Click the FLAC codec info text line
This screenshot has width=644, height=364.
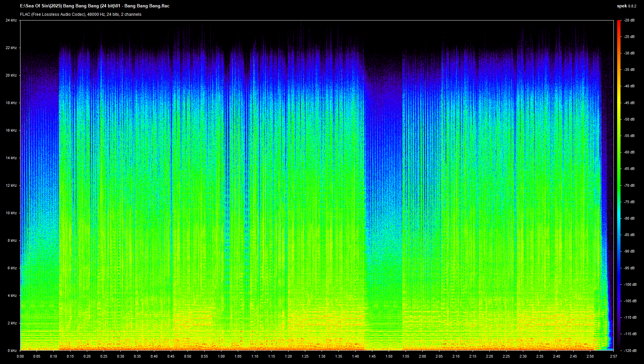tap(80, 14)
